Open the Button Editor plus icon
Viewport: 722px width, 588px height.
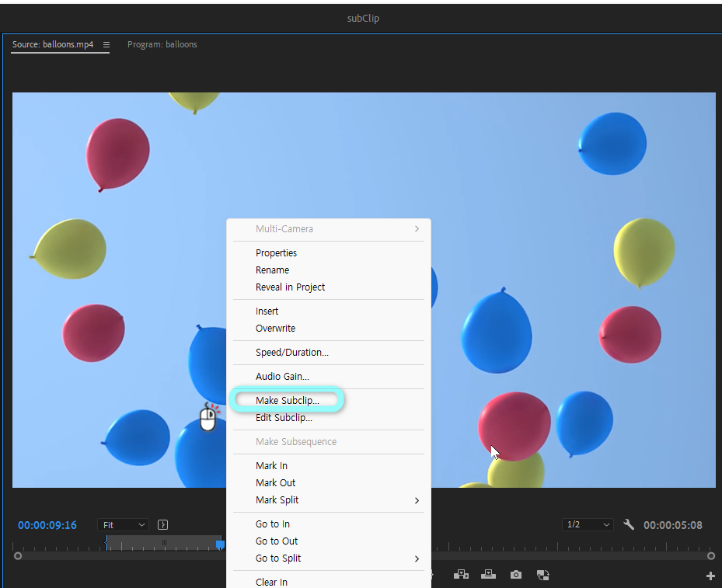(710, 576)
